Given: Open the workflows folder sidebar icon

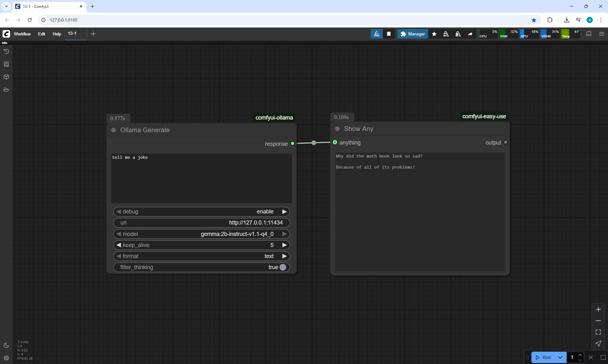Looking at the screenshot, I should tap(6, 89).
